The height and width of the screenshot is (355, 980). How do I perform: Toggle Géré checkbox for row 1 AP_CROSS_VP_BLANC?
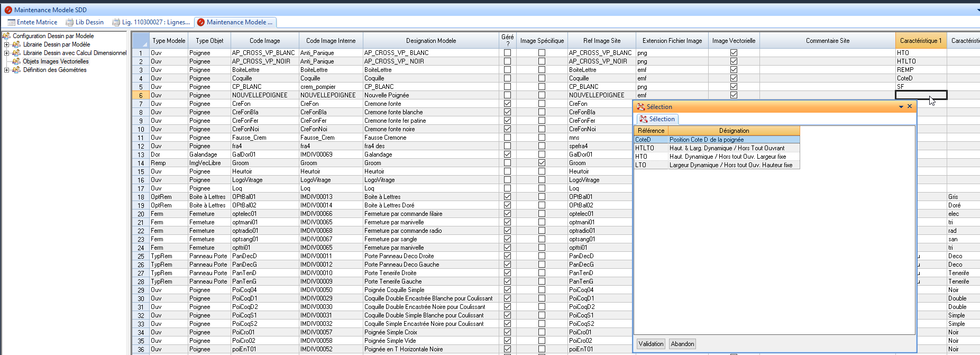507,53
